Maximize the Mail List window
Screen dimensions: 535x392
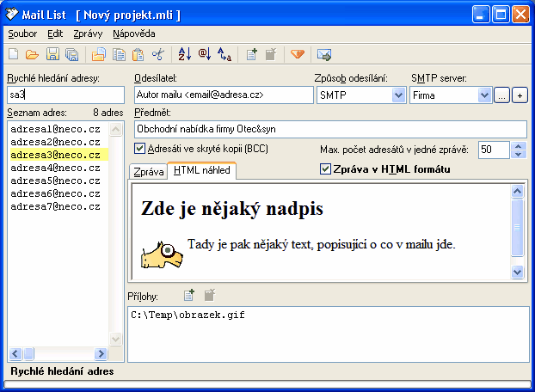click(501, 15)
